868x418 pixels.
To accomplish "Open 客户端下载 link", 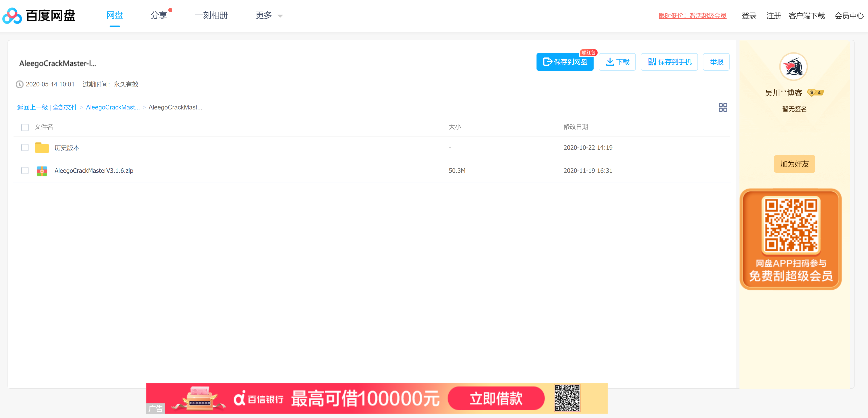I will coord(807,16).
